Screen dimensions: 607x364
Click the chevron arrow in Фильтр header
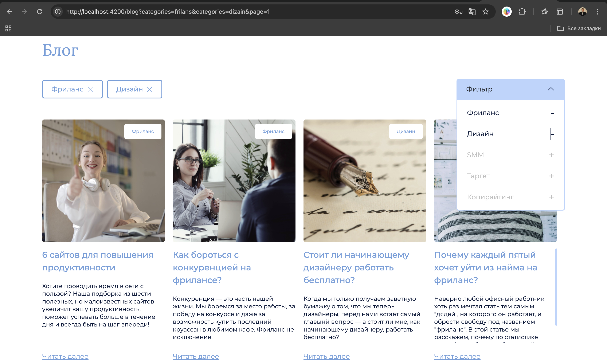pyautogui.click(x=551, y=89)
